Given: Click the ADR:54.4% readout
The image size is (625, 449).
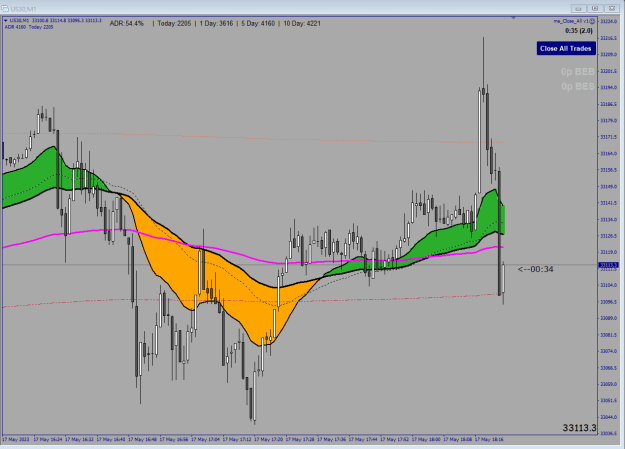Looking at the screenshot, I should [126, 24].
